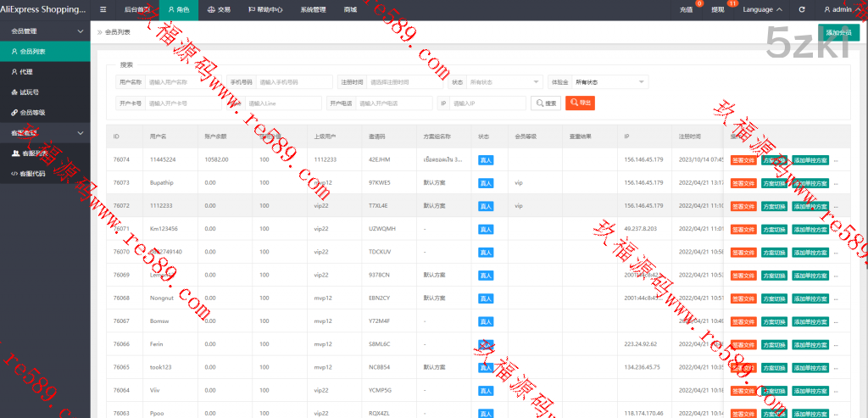Go to 试玩号 trial accounts

click(x=29, y=92)
